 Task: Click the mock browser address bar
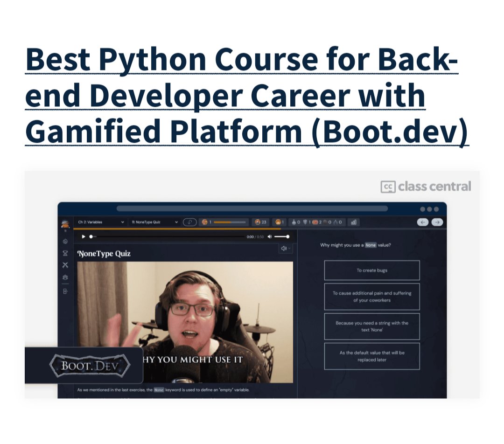point(252,209)
